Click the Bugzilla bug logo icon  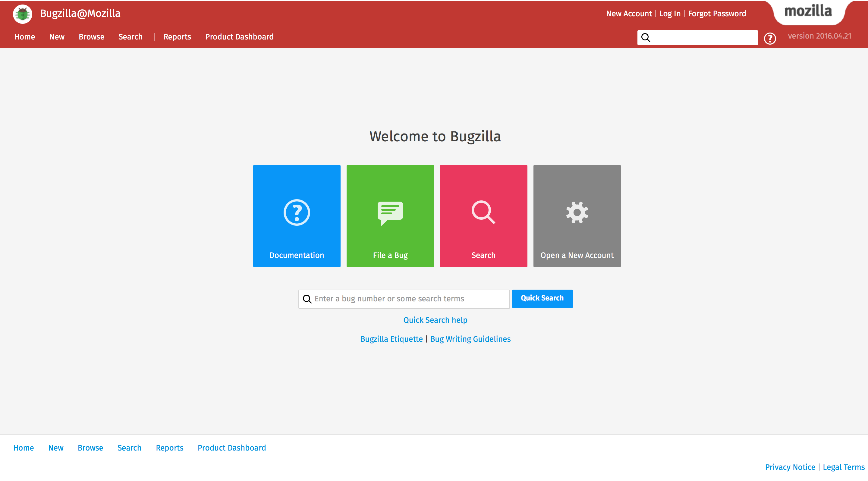pos(23,14)
